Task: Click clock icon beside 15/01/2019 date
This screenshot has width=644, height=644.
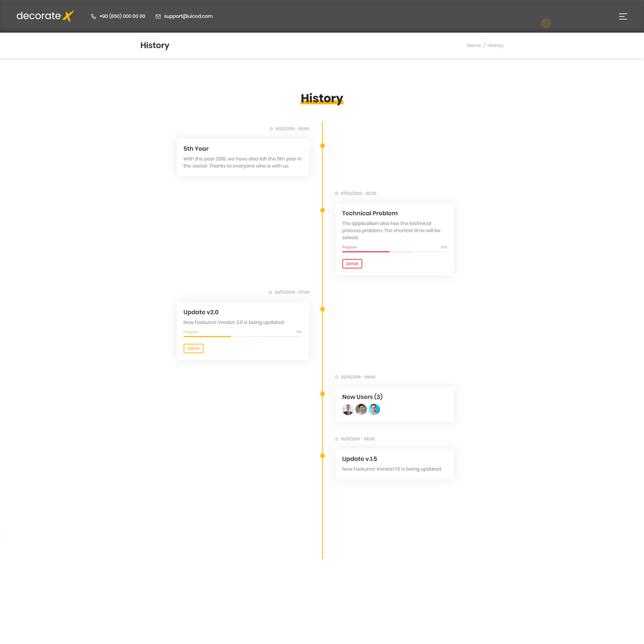Action: click(336, 439)
